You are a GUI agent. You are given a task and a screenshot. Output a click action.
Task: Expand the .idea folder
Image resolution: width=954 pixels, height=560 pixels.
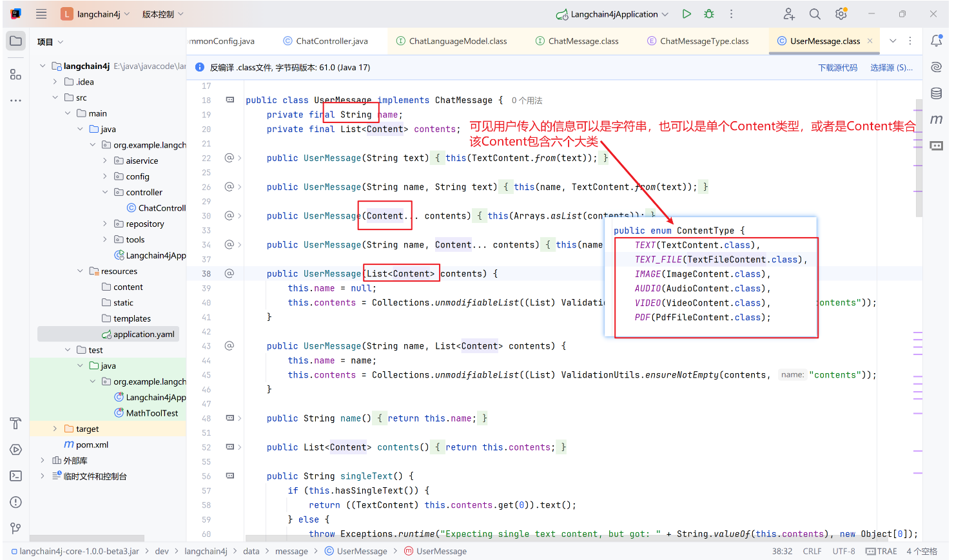[55, 82]
